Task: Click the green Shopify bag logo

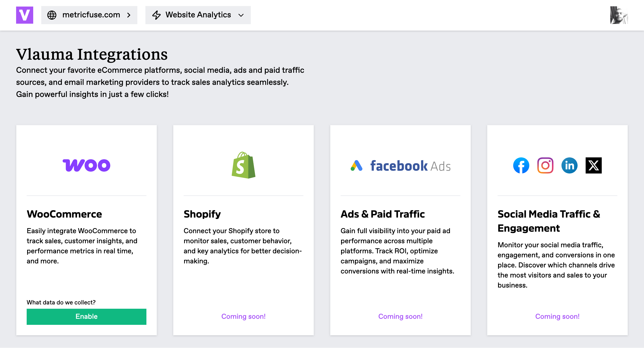Action: (244, 165)
